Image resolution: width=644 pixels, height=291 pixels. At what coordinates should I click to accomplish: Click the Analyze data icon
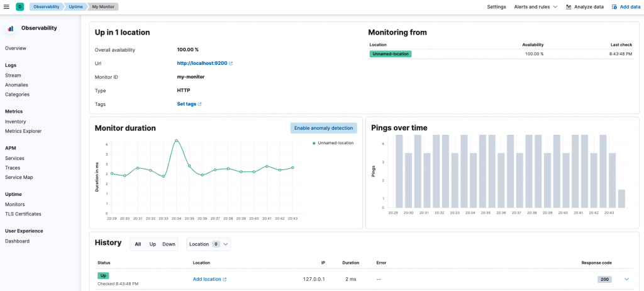569,6
